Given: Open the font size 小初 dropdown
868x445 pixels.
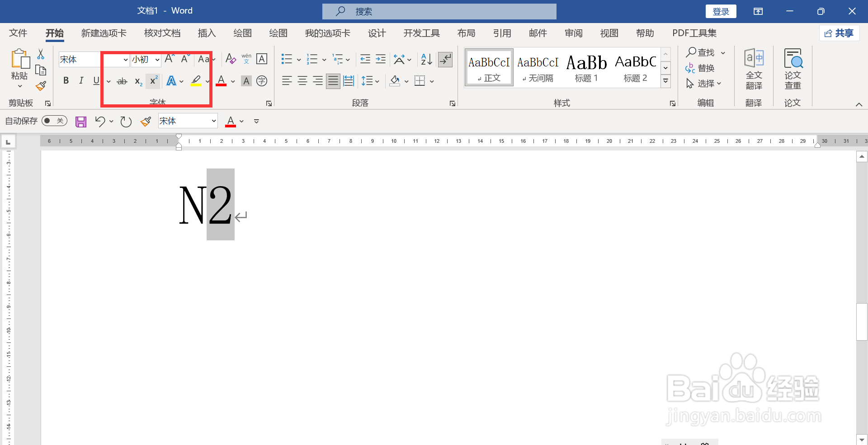Looking at the screenshot, I should pos(157,59).
